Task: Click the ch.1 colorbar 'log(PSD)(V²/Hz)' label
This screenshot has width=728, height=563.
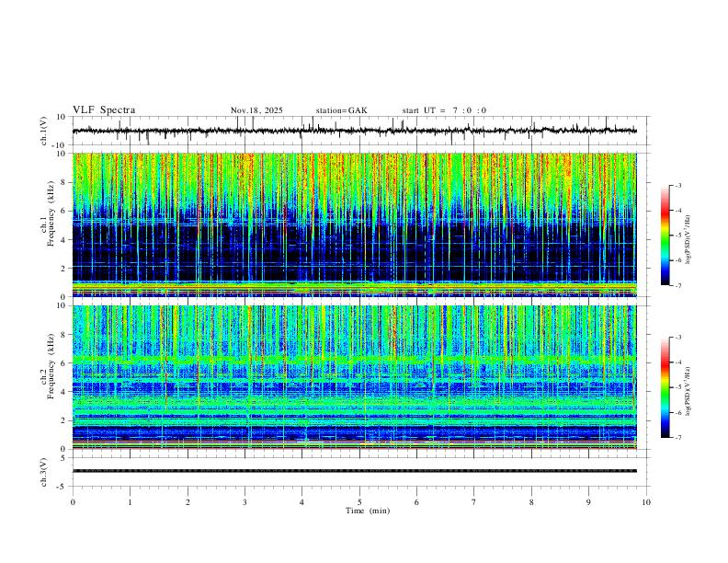Action: (688, 239)
